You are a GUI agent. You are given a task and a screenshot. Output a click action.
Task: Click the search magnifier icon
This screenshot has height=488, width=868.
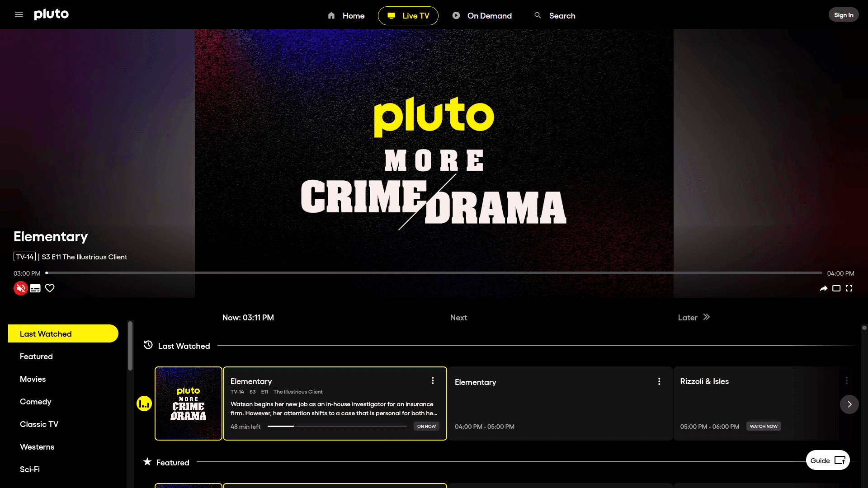pos(538,15)
